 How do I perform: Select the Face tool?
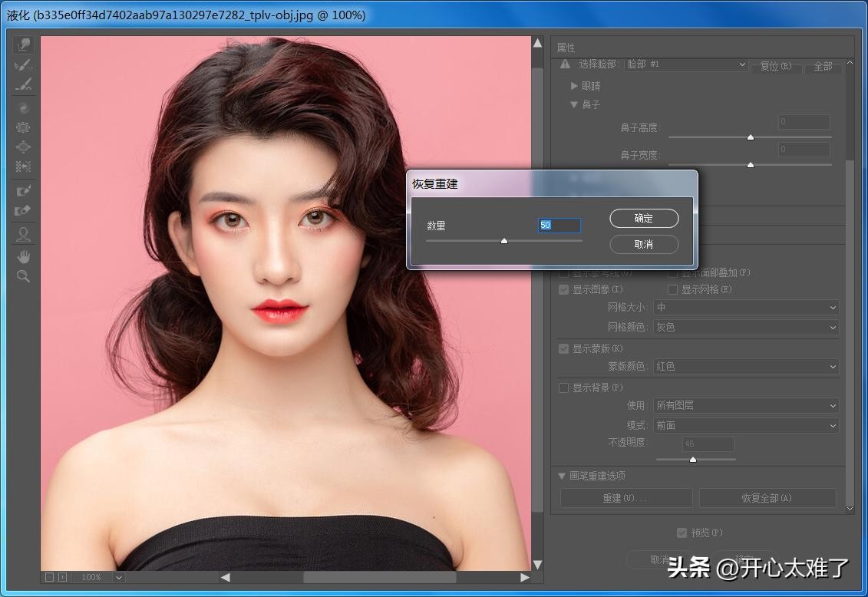click(24, 235)
